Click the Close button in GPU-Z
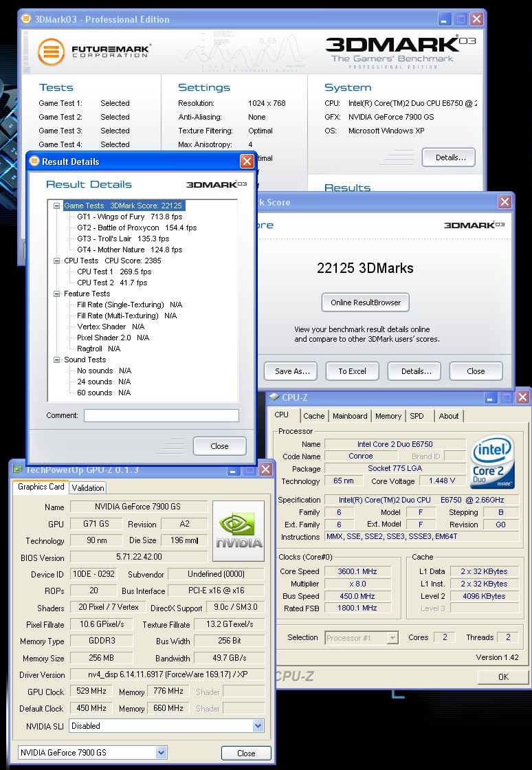Screen dimensions: 532x770 246,753
